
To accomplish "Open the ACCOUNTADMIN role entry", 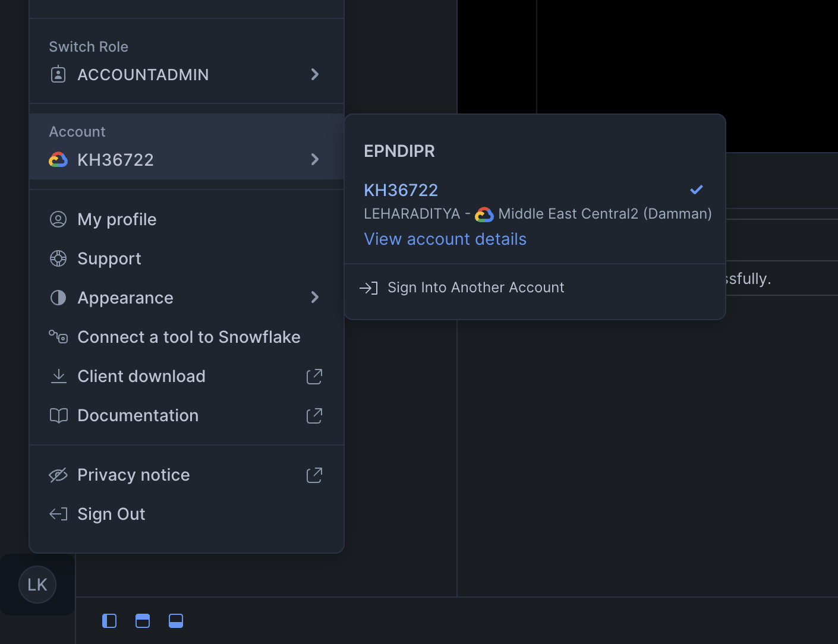I will 187,74.
